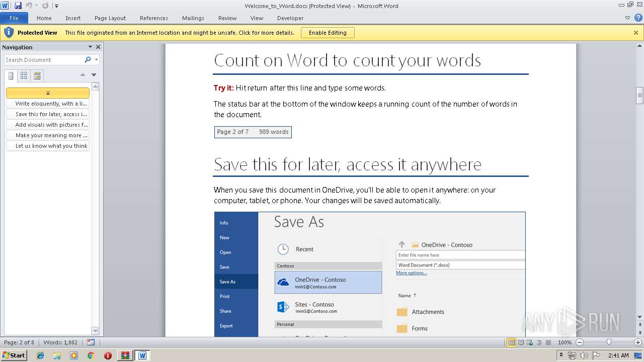The height and width of the screenshot is (362, 644).
Task: Open the Windows Start menu
Action: coord(14,355)
